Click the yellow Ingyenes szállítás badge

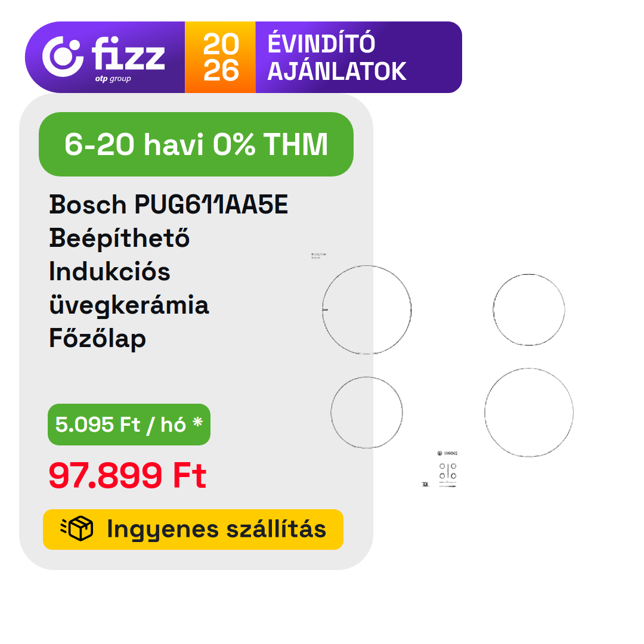[193, 530]
